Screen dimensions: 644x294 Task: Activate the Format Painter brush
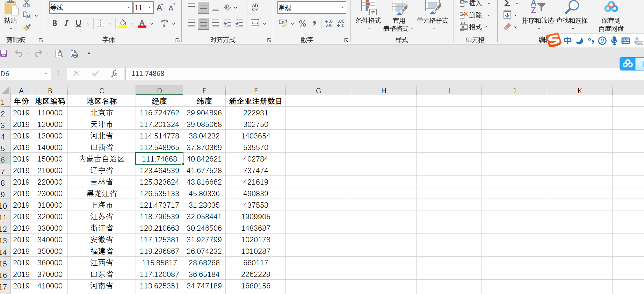point(27,27)
